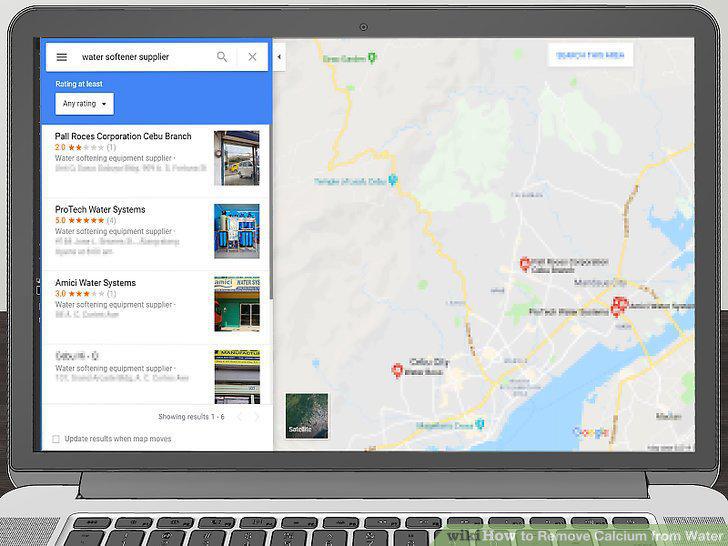The height and width of the screenshot is (546, 728).
Task: Open ProTech Water Systems result
Action: (x=156, y=234)
